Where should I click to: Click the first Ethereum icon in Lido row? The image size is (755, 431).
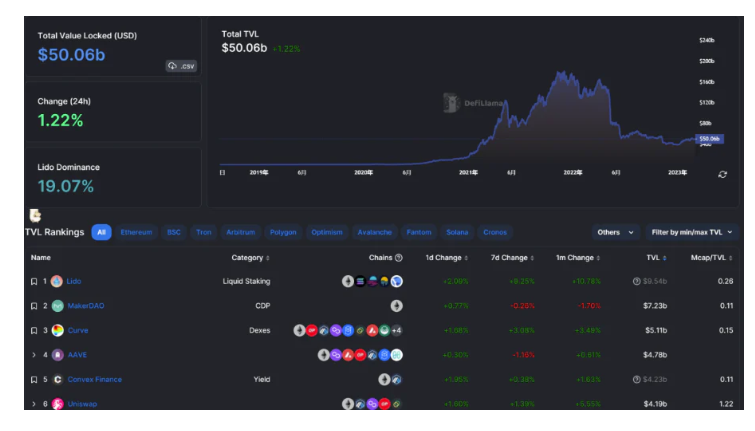[348, 281]
